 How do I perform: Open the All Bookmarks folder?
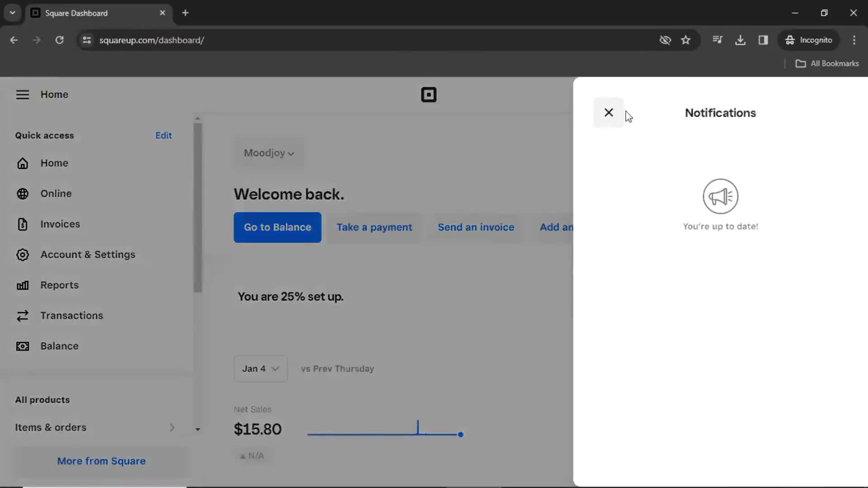point(827,64)
